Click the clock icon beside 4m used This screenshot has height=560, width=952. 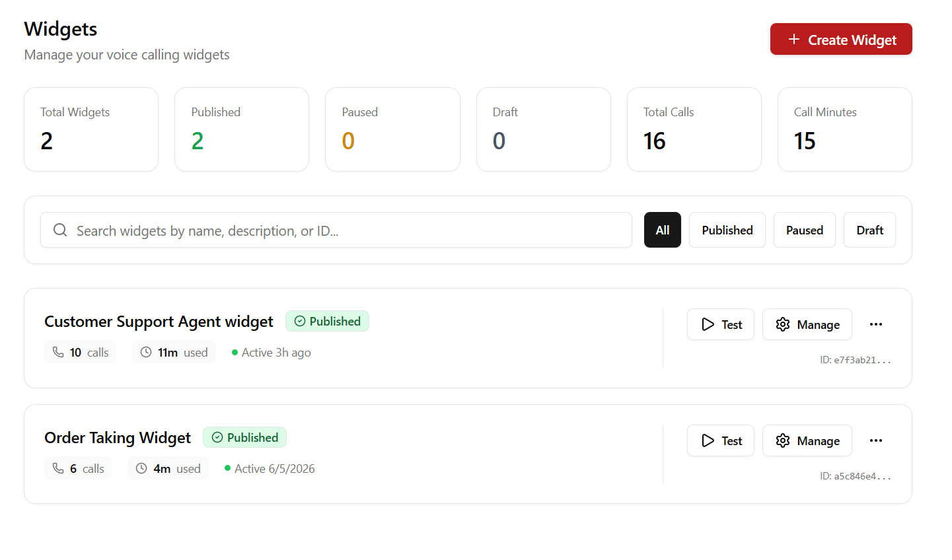tap(141, 468)
